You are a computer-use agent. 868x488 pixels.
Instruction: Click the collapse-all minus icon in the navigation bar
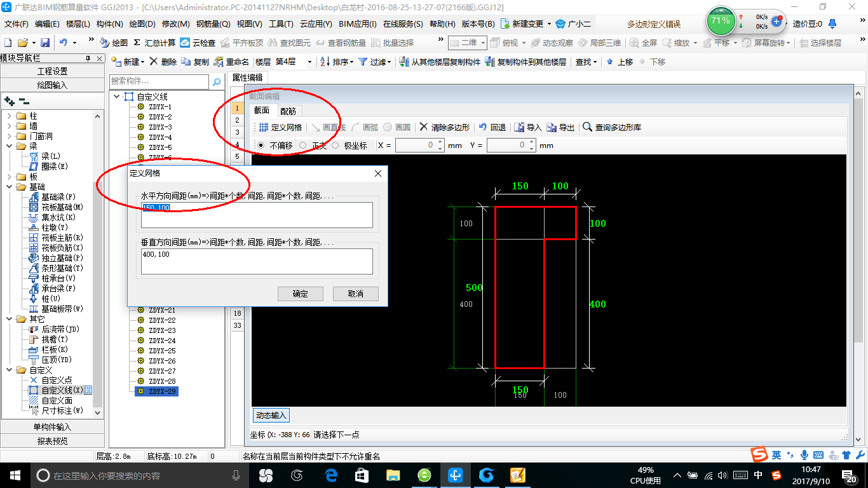[24, 100]
